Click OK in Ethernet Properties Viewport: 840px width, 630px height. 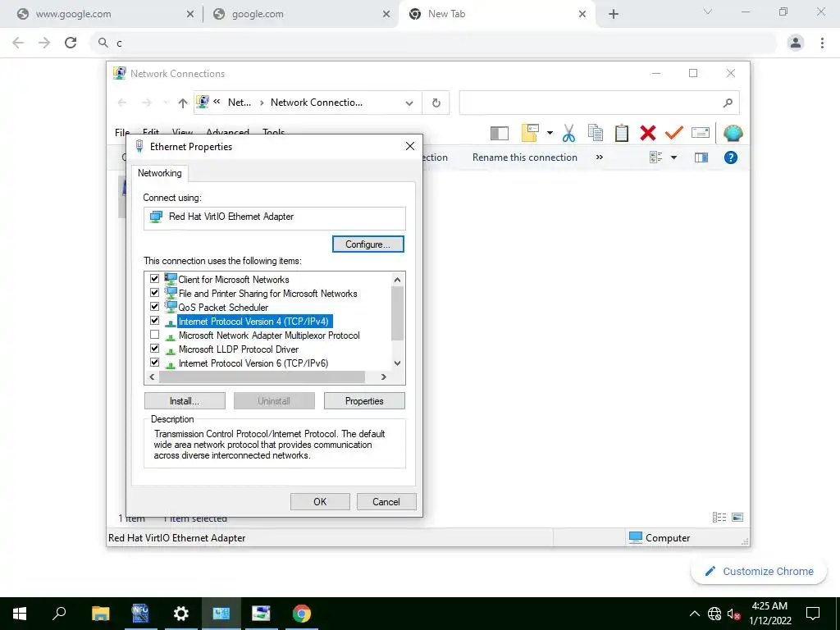pyautogui.click(x=320, y=501)
